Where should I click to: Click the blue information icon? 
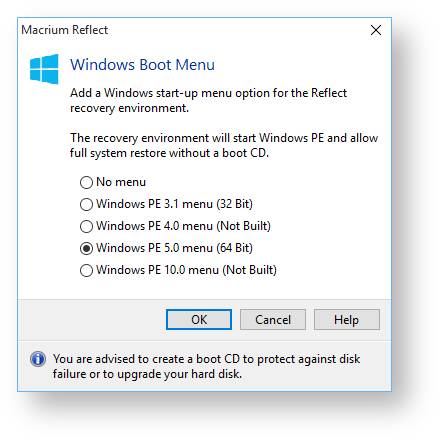pos(38,359)
